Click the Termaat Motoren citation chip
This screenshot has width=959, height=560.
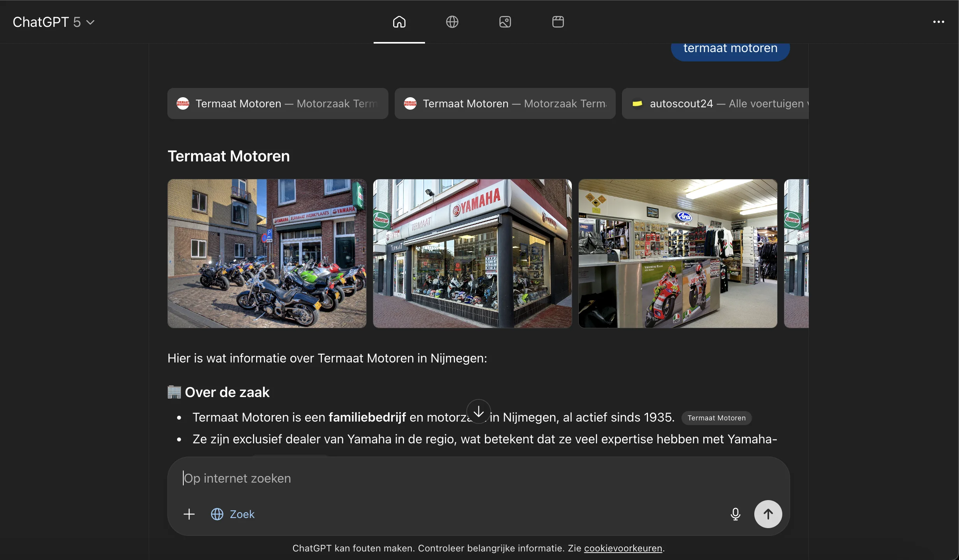point(716,418)
